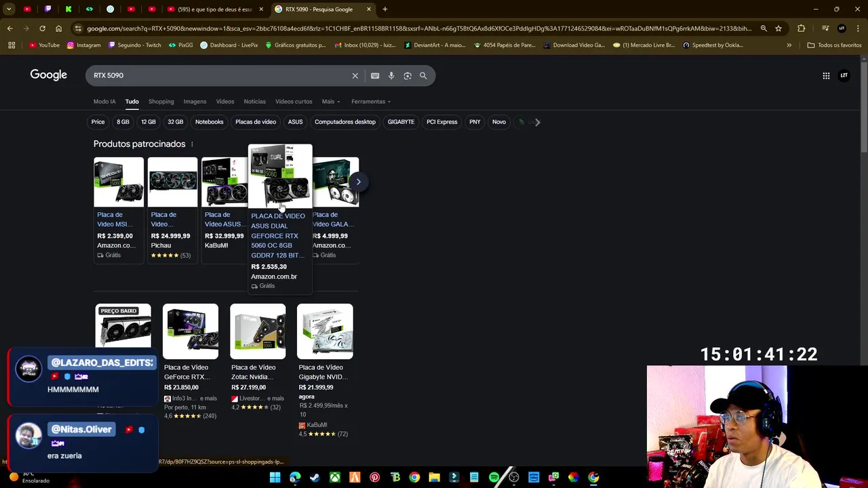Viewport: 868px width, 488px height.
Task: Switch to Notícias results tab
Action: point(255,102)
